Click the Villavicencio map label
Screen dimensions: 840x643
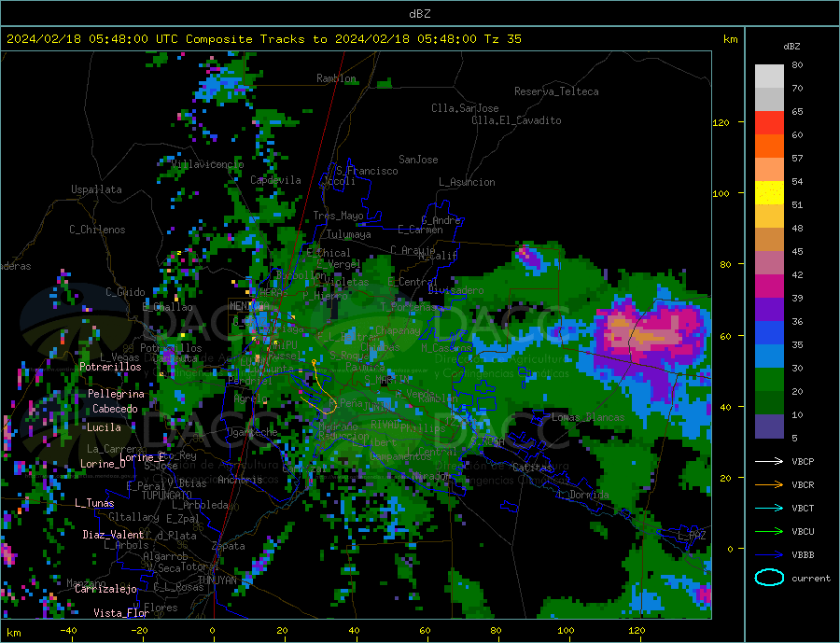click(x=207, y=164)
